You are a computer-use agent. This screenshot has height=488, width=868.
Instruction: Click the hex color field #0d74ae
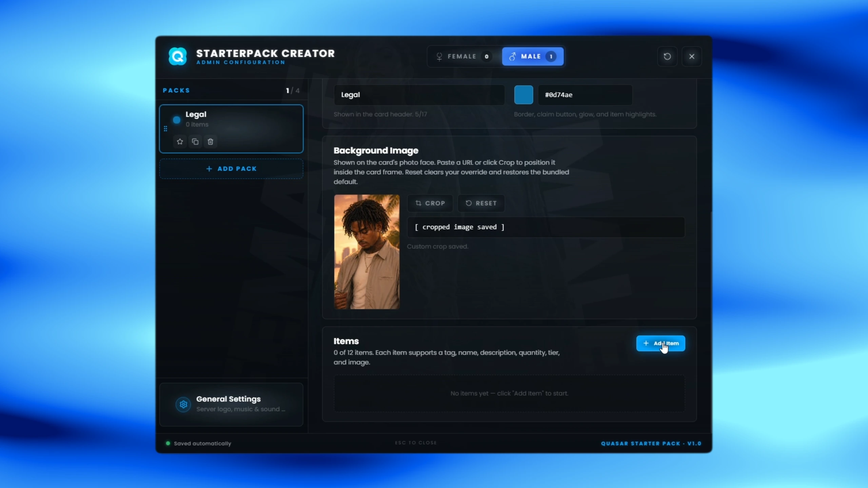point(585,95)
